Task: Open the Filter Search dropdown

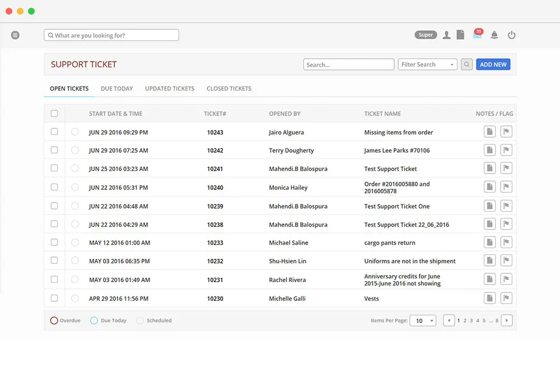Action: tap(427, 64)
